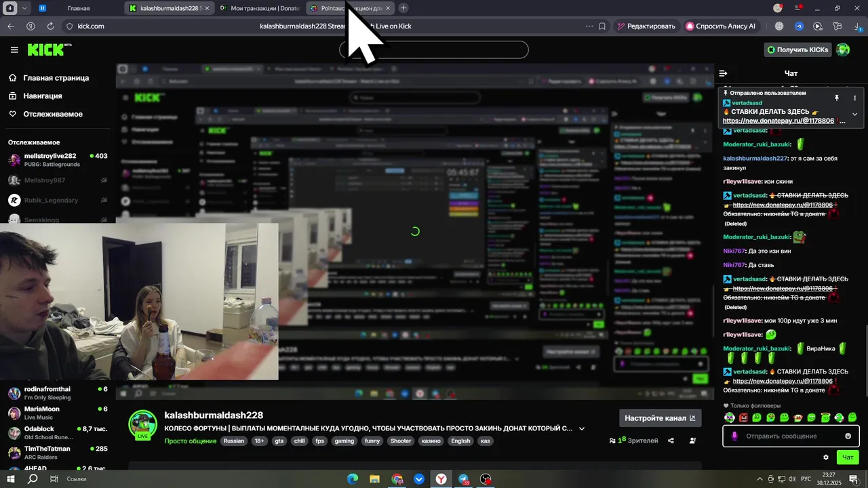
Task: Click the Отправить сообщение field
Action: click(791, 436)
